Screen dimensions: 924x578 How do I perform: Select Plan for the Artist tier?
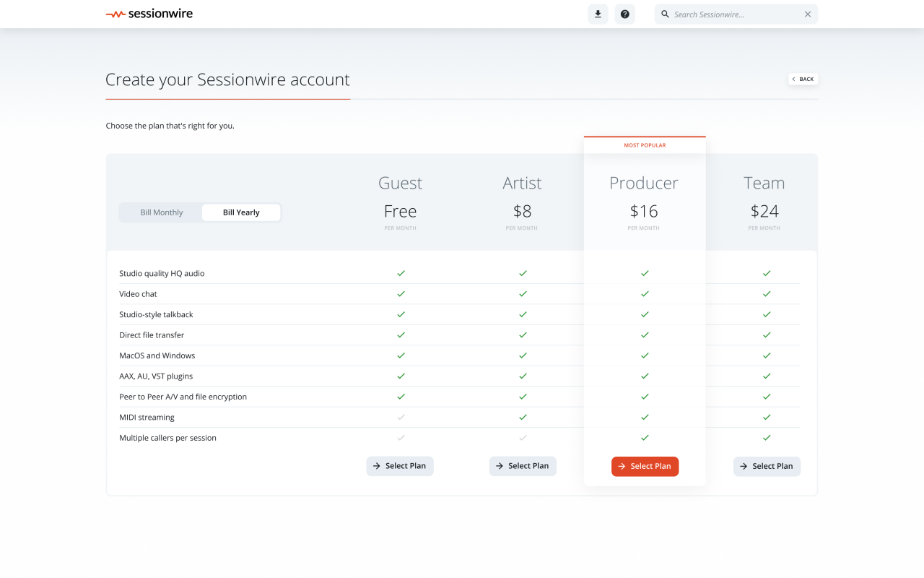[523, 466]
